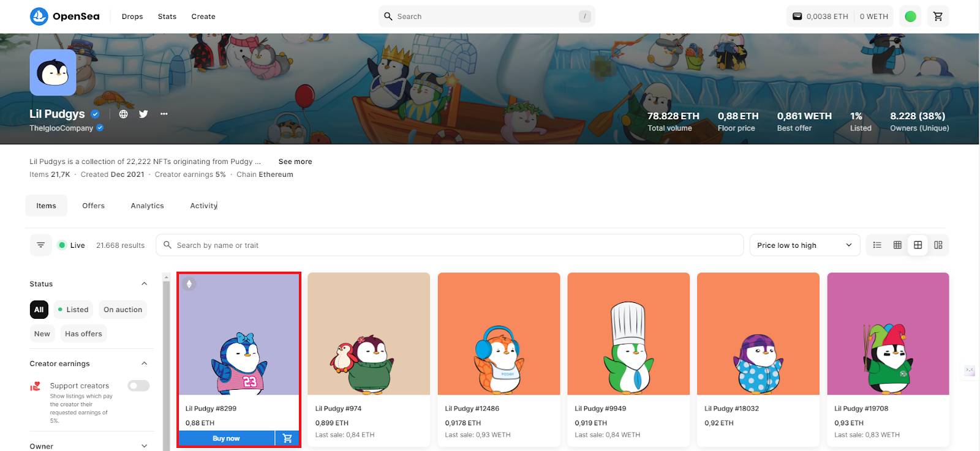Image resolution: width=980 pixels, height=451 pixels.
Task: Expand description with See more
Action: 295,162
